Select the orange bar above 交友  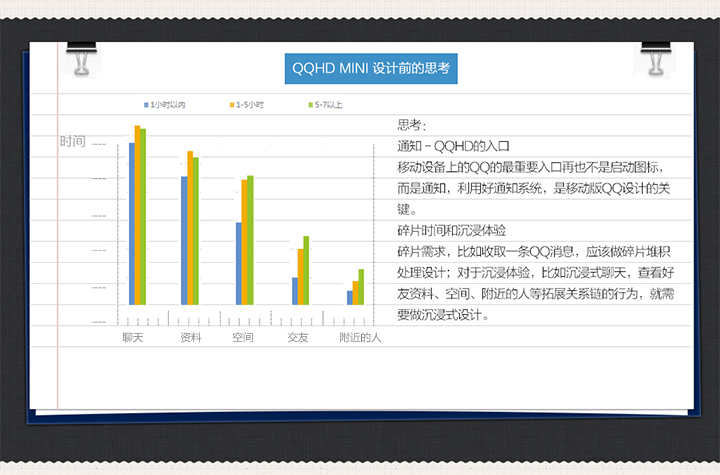[x=300, y=277]
